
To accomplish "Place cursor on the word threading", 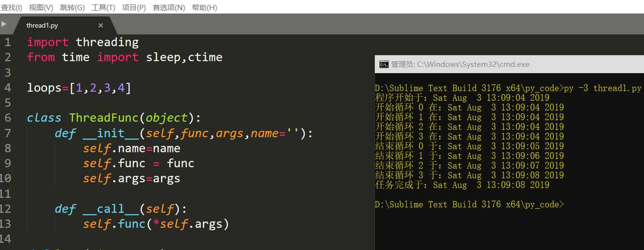I will [x=107, y=42].
